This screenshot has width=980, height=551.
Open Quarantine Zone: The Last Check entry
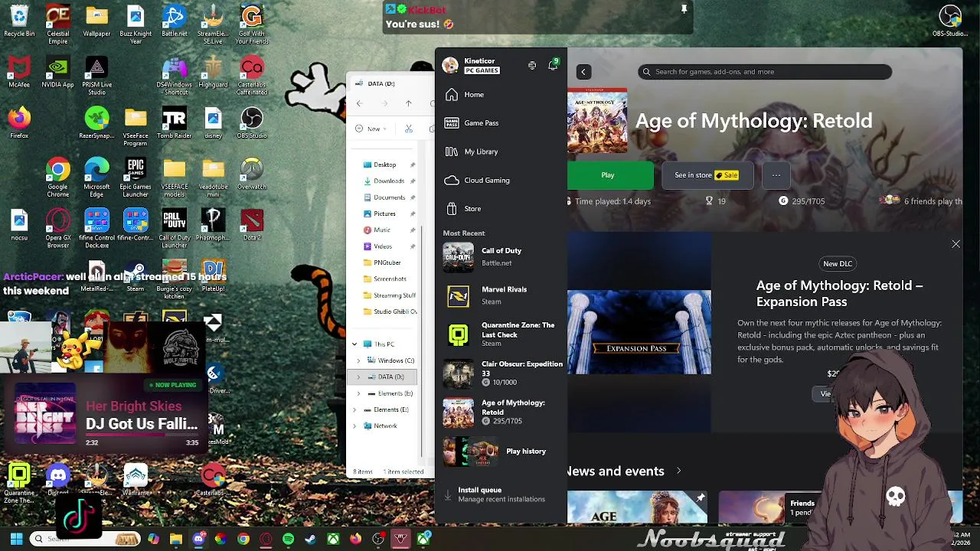click(x=502, y=334)
